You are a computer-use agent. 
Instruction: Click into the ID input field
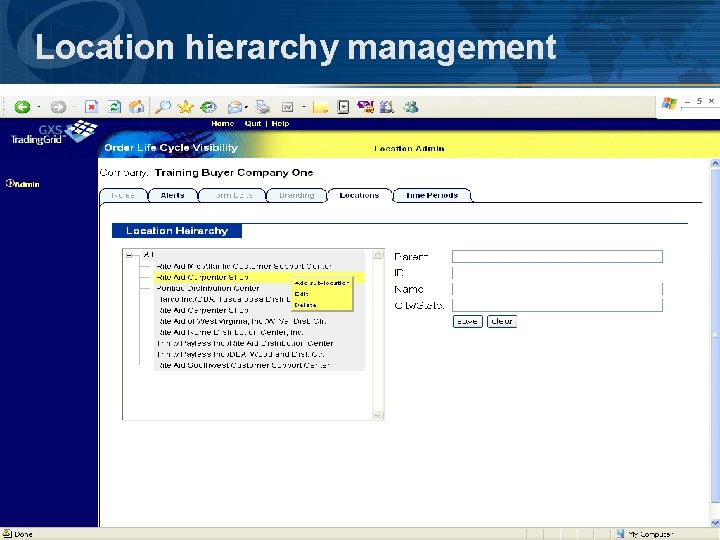coord(557,273)
